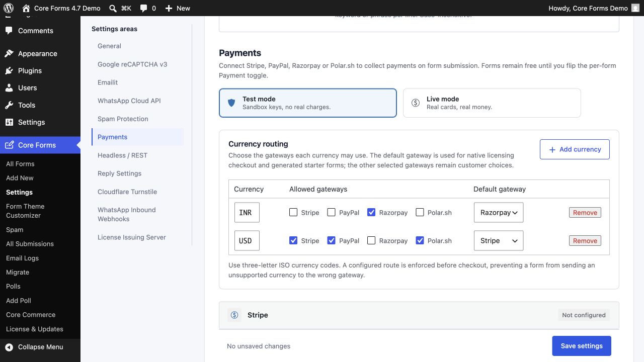
Task: Enable PayPal for INR
Action: [x=331, y=212]
